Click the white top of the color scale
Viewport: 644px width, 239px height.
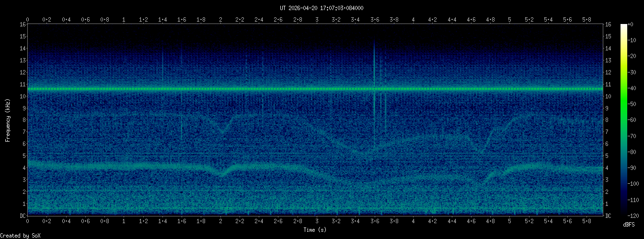(x=623, y=26)
